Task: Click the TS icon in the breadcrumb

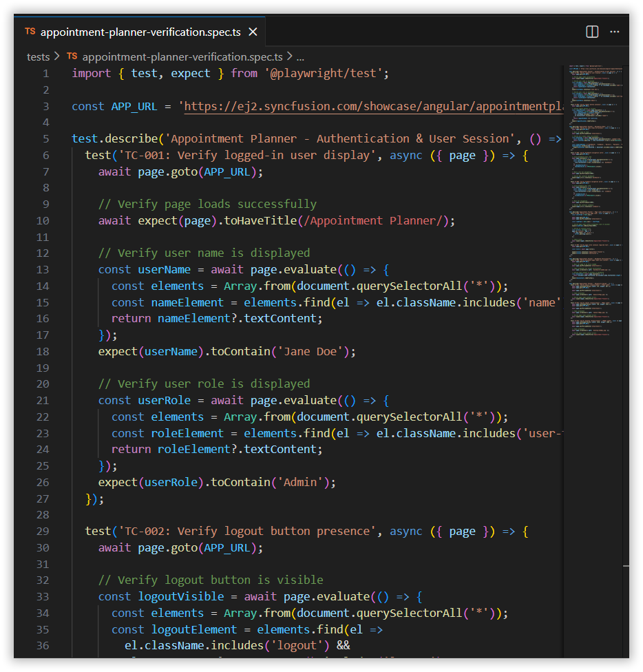Action: tap(72, 56)
